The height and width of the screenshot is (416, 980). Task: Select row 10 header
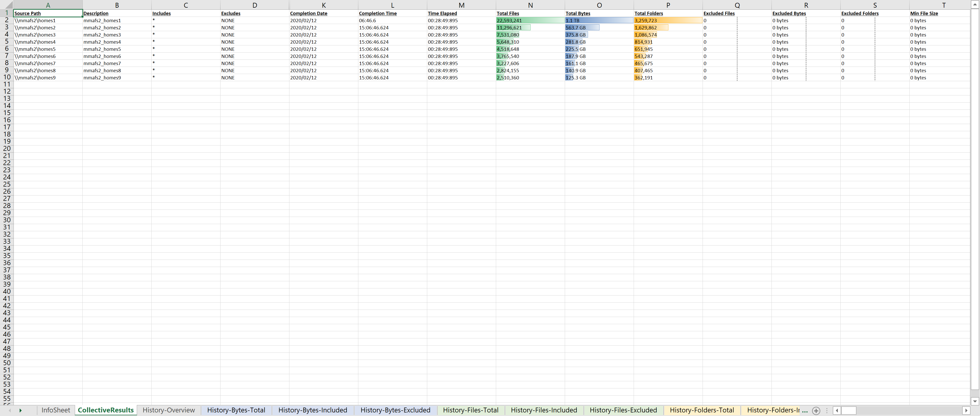[6, 77]
